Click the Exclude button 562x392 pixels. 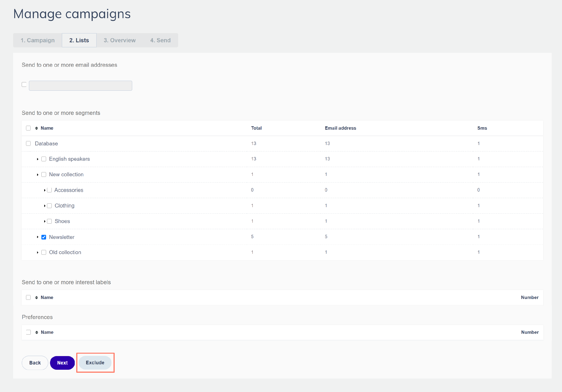click(x=95, y=362)
